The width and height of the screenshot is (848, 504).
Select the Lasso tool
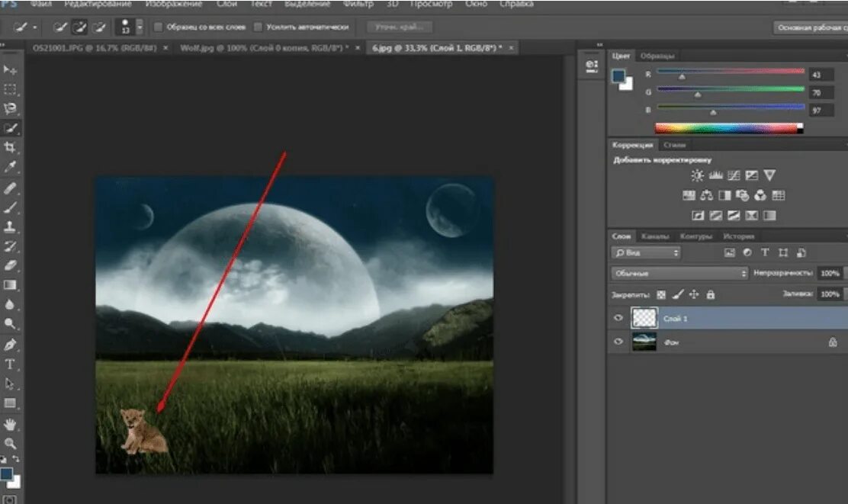[x=10, y=109]
